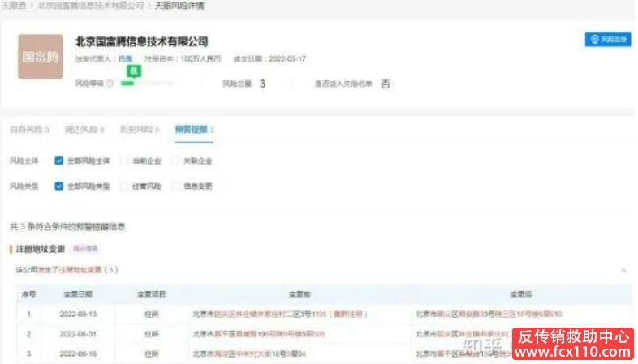Switch to the 历史风险 tab
Image resolution: width=638 pixels, height=364 pixels.
click(x=139, y=130)
